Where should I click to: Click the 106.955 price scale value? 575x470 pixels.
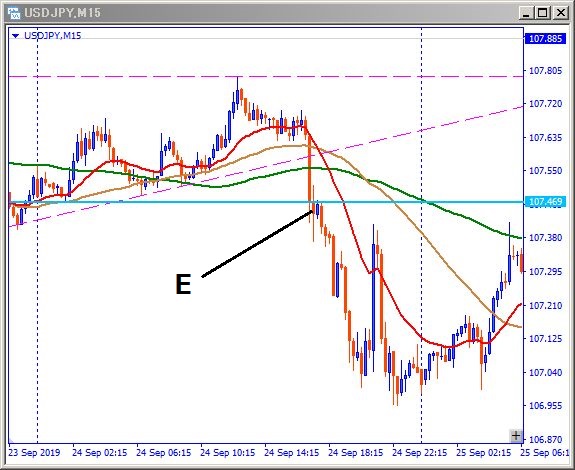[x=545, y=406]
